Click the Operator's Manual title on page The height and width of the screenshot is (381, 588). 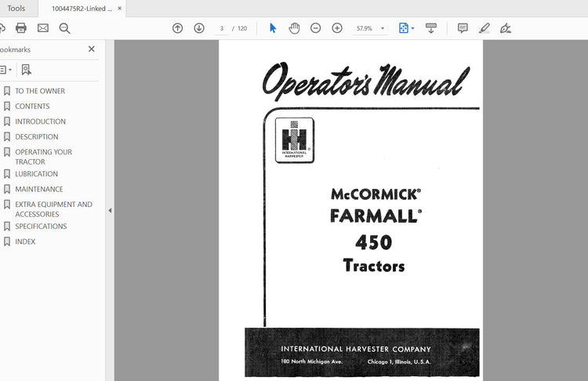click(365, 82)
